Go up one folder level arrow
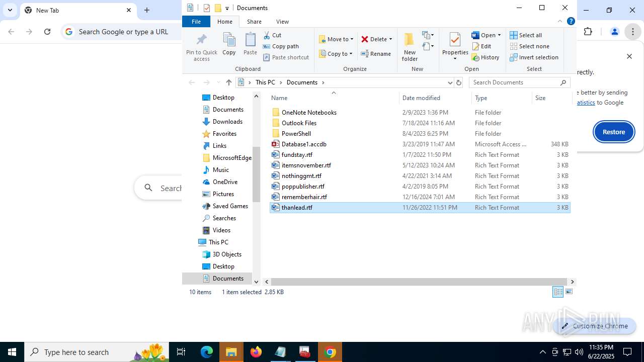Image resolution: width=644 pixels, height=362 pixels. pos(229,82)
